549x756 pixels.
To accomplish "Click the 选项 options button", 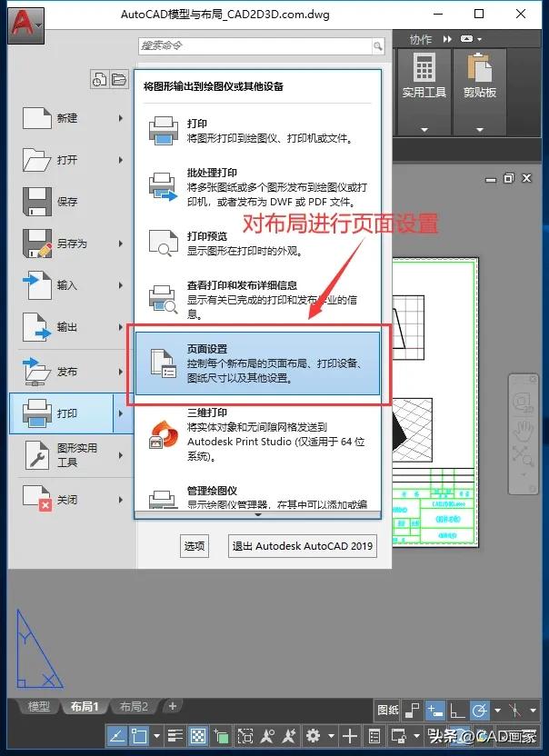I will (x=195, y=546).
